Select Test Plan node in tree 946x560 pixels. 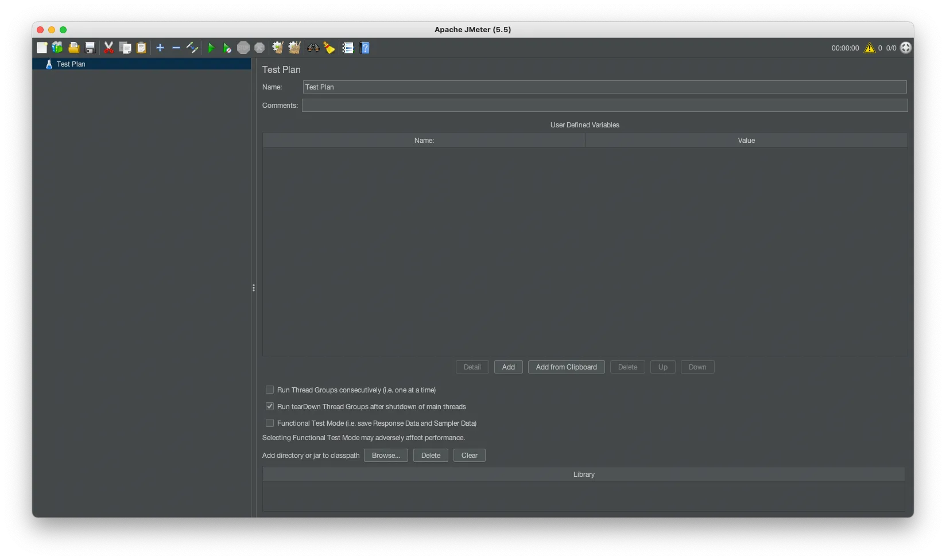(x=71, y=64)
